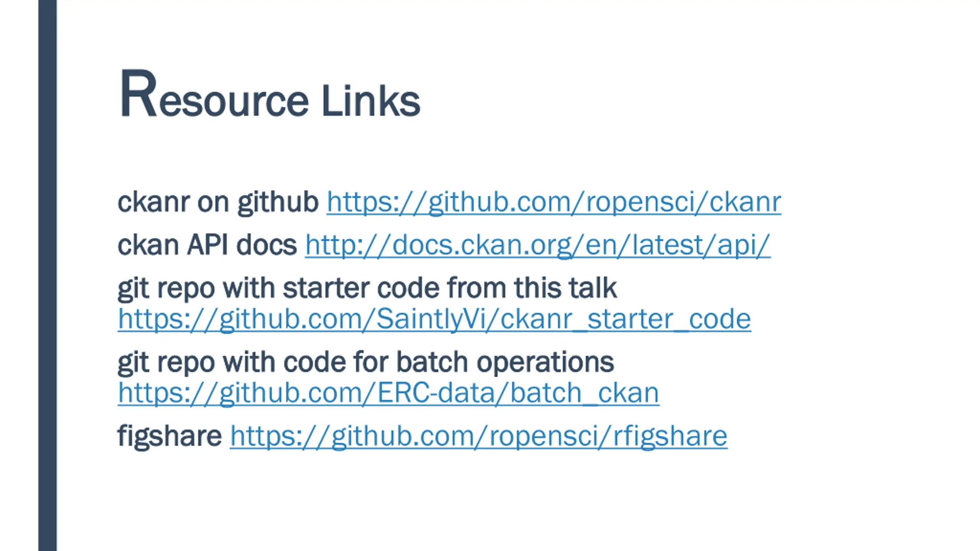This screenshot has width=980, height=551.
Task: Click the dark blue vertical sidebar bar
Action: pos(47,275)
